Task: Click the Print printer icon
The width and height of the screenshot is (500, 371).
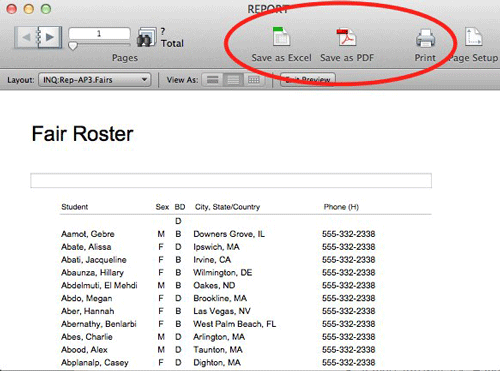Action: 425,38
